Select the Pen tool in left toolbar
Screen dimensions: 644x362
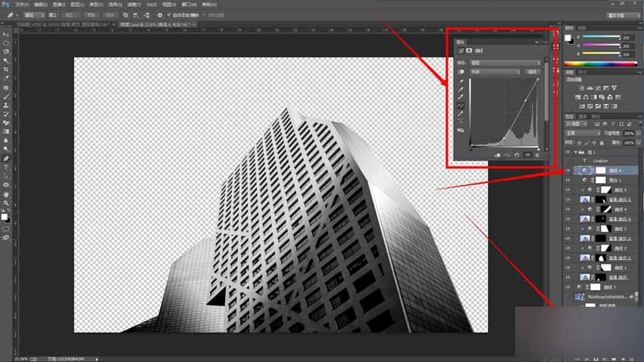click(6, 158)
